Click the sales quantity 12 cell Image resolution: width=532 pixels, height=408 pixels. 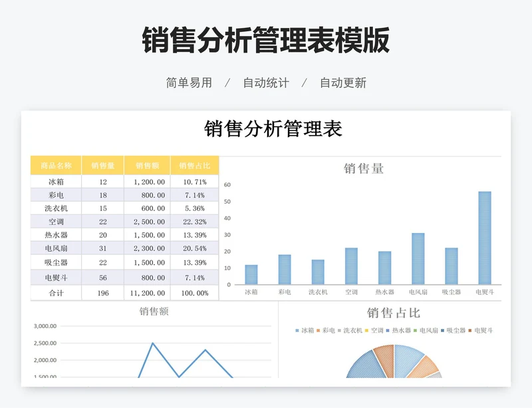[x=103, y=182]
